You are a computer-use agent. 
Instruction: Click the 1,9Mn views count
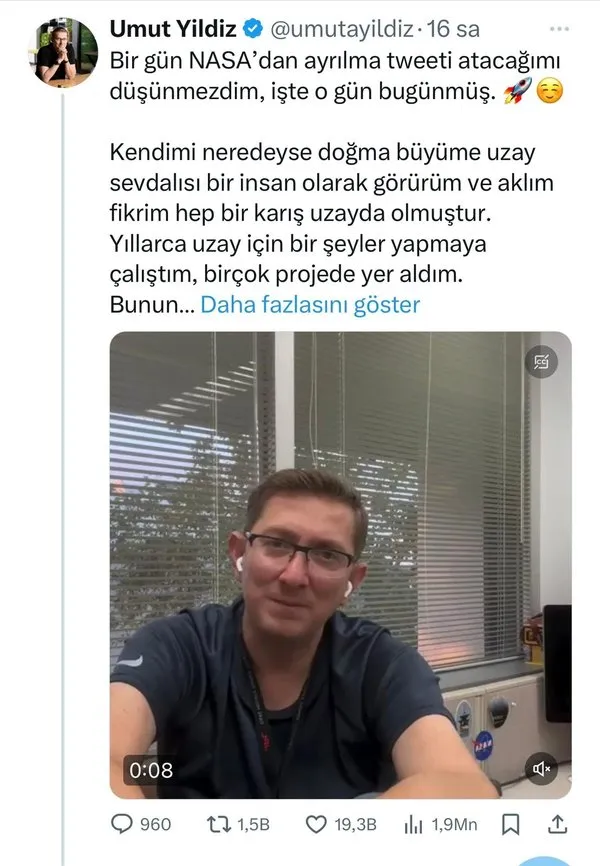click(454, 825)
